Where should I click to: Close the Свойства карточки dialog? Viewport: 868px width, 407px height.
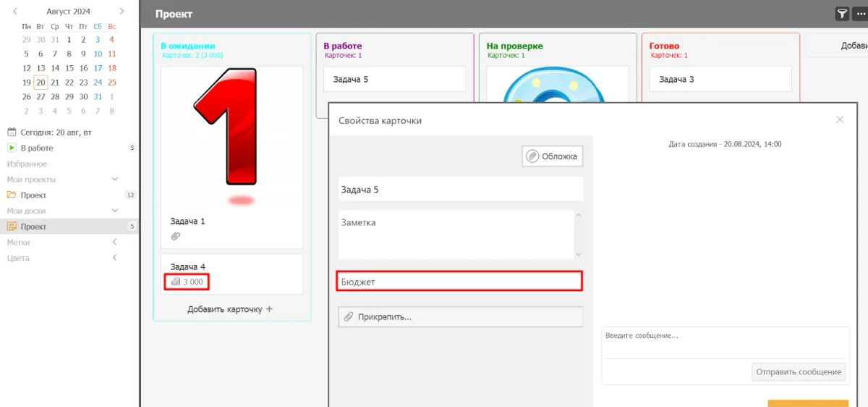point(840,119)
